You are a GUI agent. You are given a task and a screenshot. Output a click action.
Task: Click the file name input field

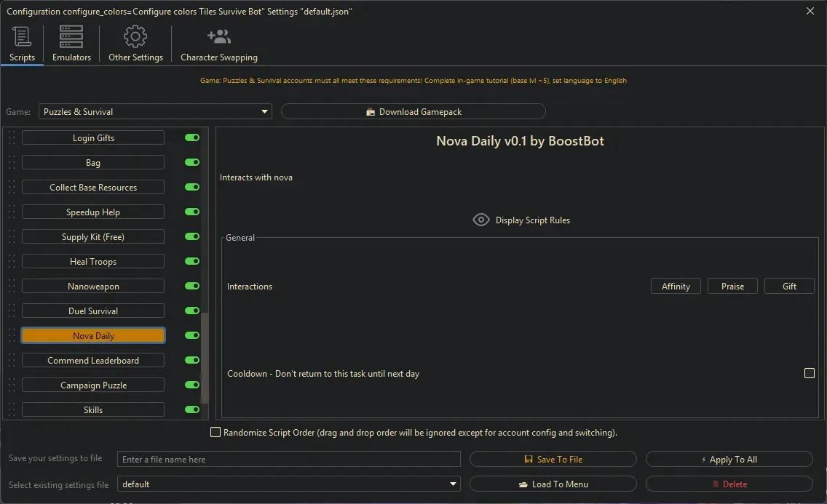click(289, 459)
